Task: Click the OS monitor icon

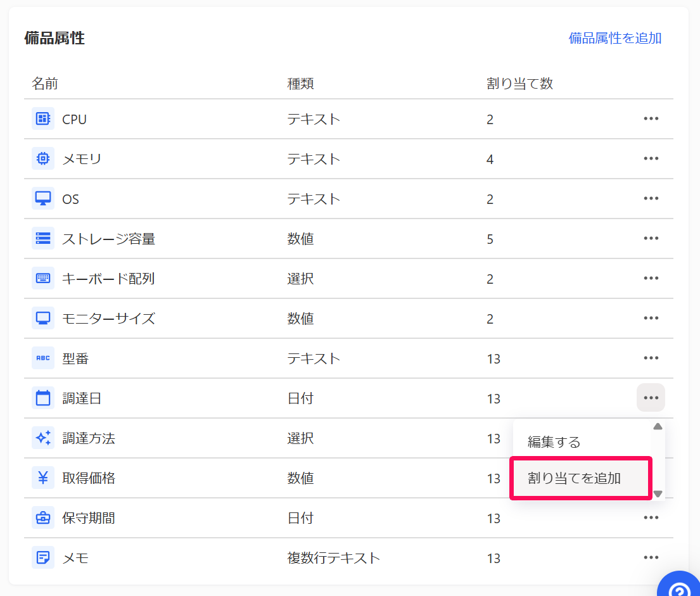Action: click(43, 199)
